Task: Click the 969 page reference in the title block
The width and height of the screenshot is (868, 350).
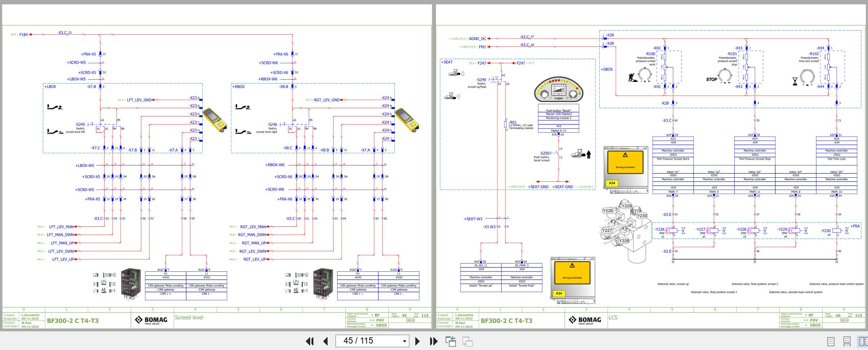Action: pos(409,320)
